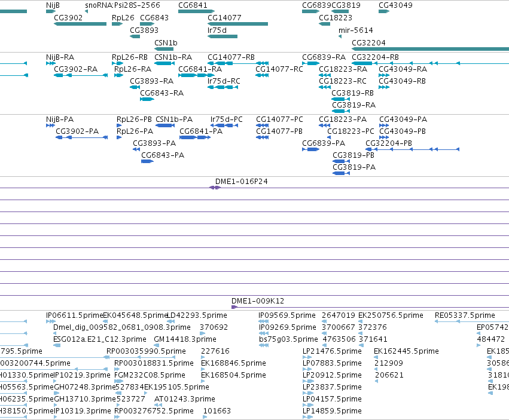Select the CG6843-RA transcript

147,99
